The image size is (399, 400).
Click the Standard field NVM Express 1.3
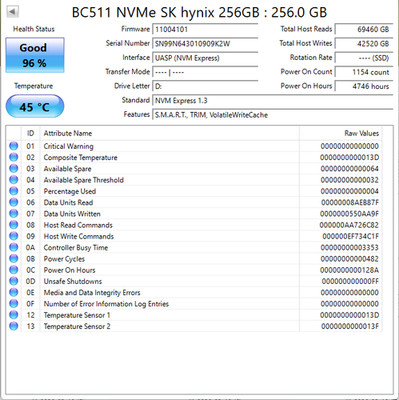pyautogui.click(x=273, y=101)
